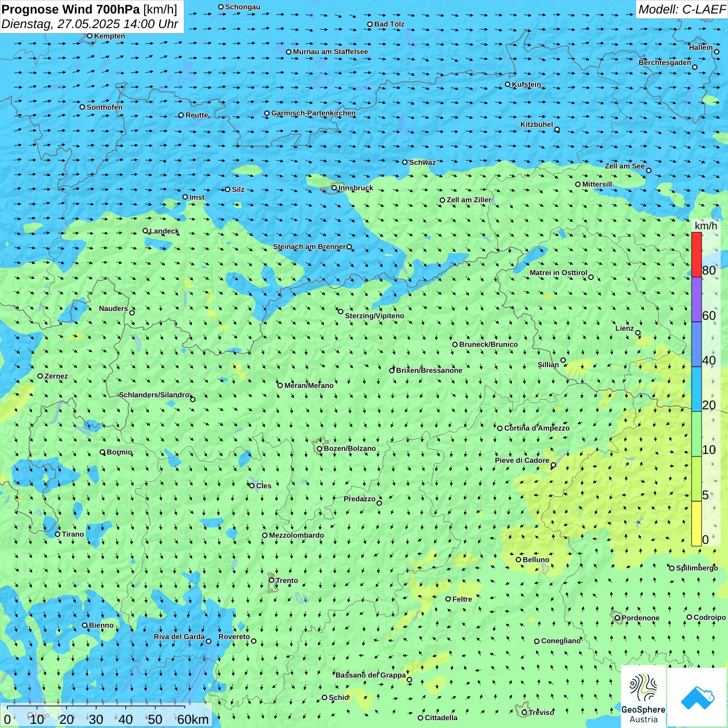The image size is (728, 728).
Task: Click the Treviso city marker
Action: click(x=525, y=712)
